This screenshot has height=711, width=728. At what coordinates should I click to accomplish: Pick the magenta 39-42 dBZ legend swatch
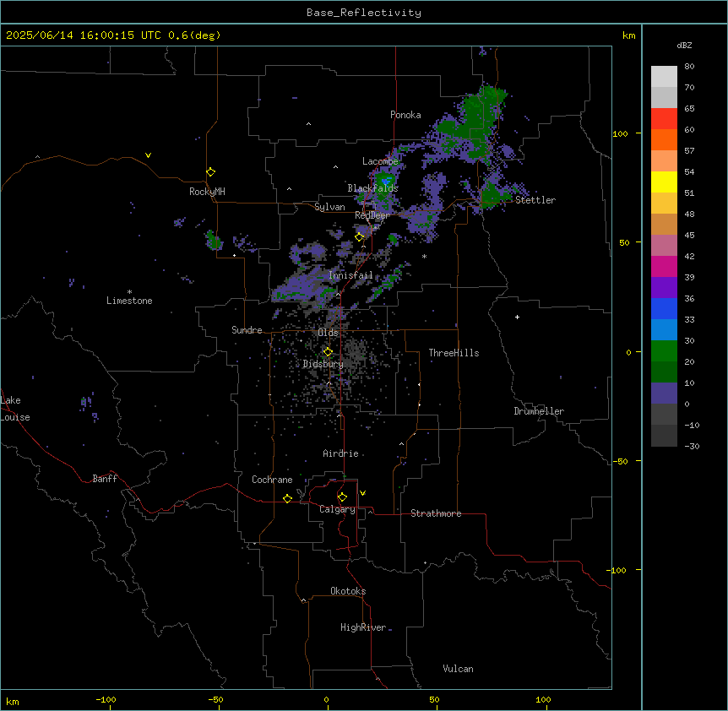(664, 266)
